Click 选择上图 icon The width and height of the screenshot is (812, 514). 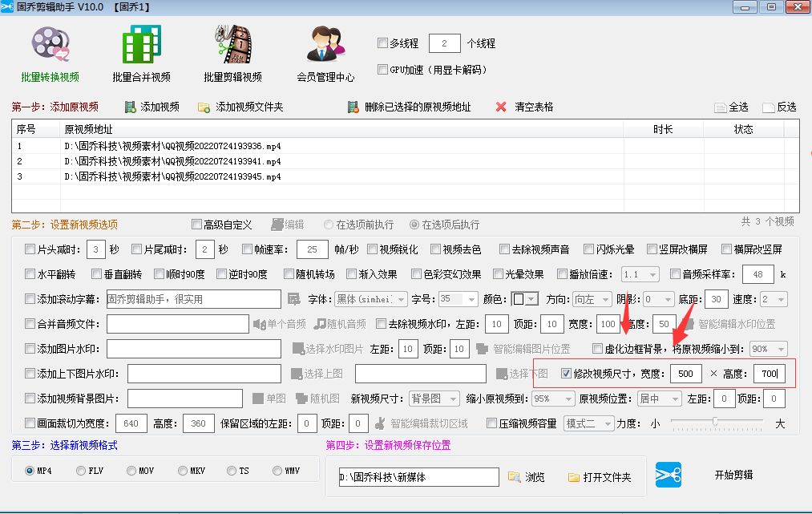pyautogui.click(x=297, y=374)
